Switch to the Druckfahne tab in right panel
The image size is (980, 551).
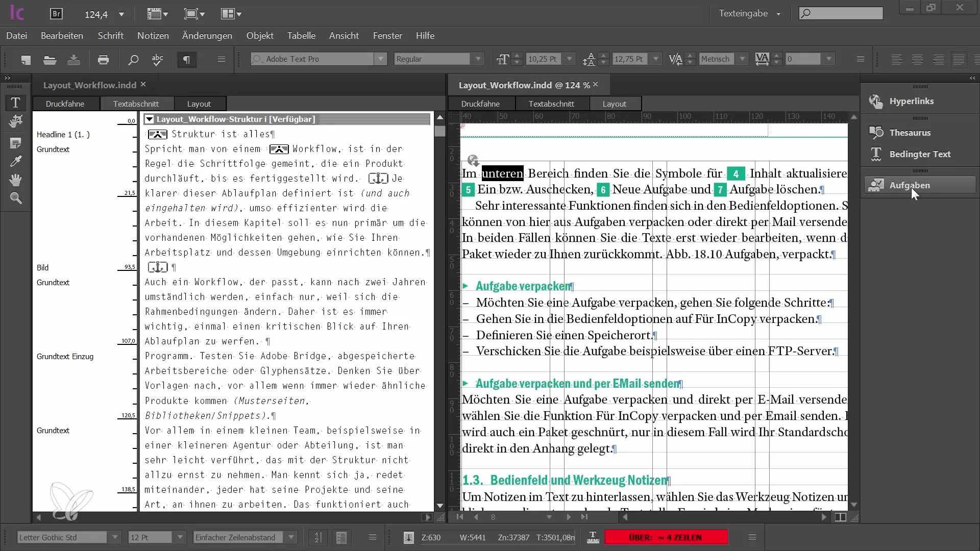pos(481,104)
